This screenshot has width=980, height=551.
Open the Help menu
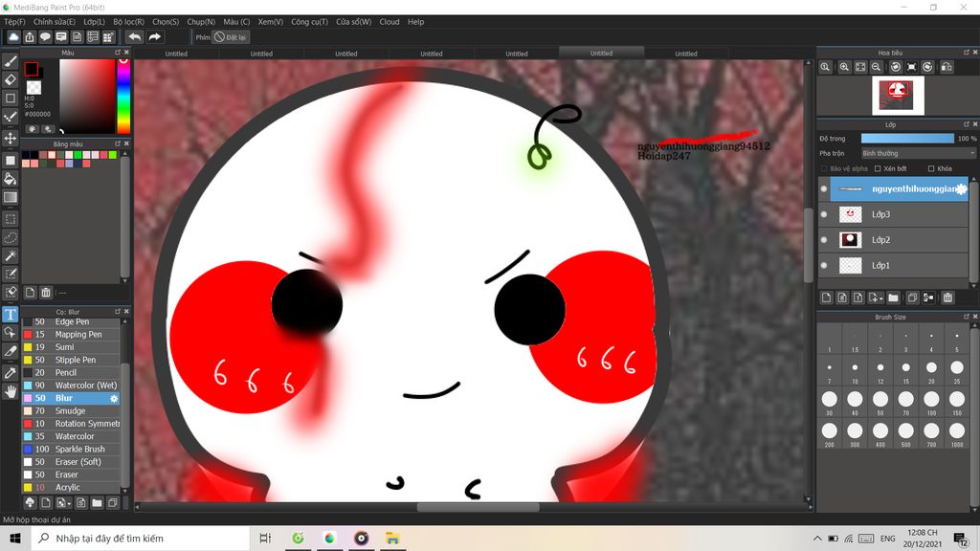[415, 22]
